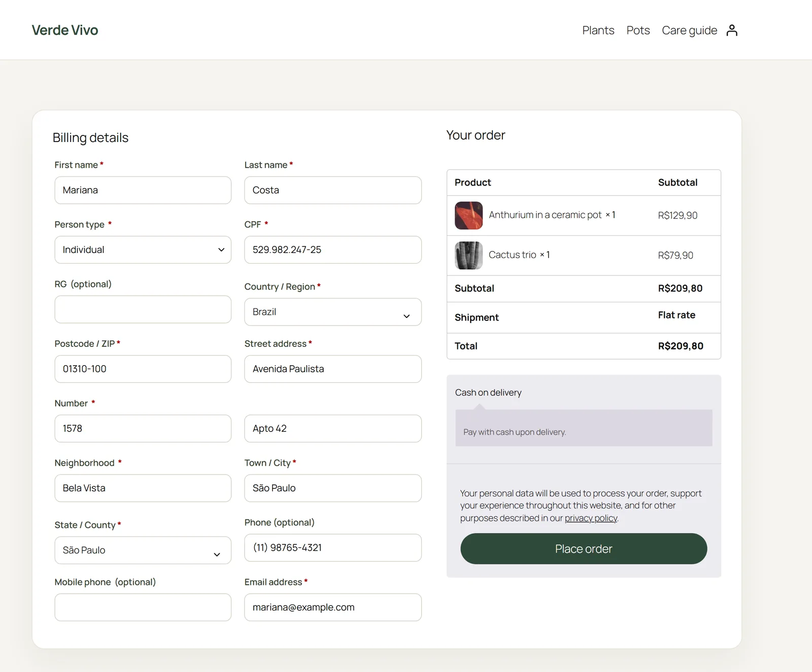Screen dimensions: 812x672
Task: Click the 'Anthurium in a ceramic pot' product name
Action: [x=545, y=215]
